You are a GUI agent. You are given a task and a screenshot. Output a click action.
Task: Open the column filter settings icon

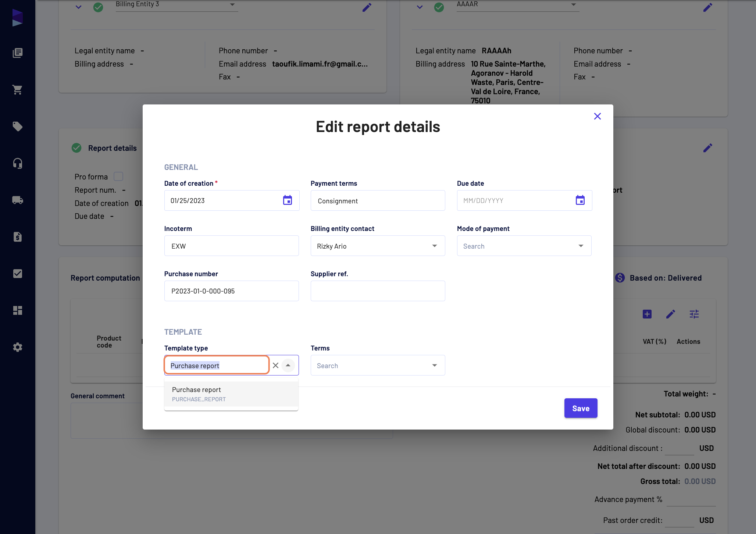click(694, 314)
